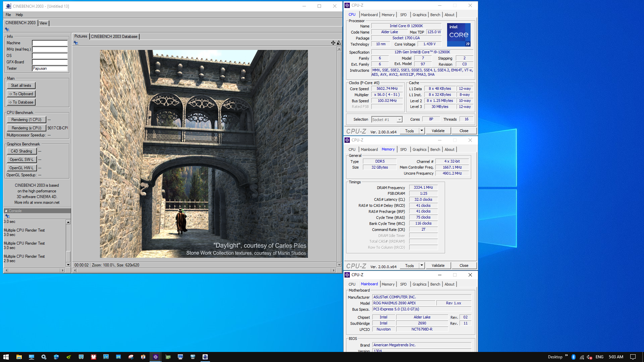Expand the Desktop toolbar chevron on the taskbar
The image size is (644, 362).
(x=566, y=355)
